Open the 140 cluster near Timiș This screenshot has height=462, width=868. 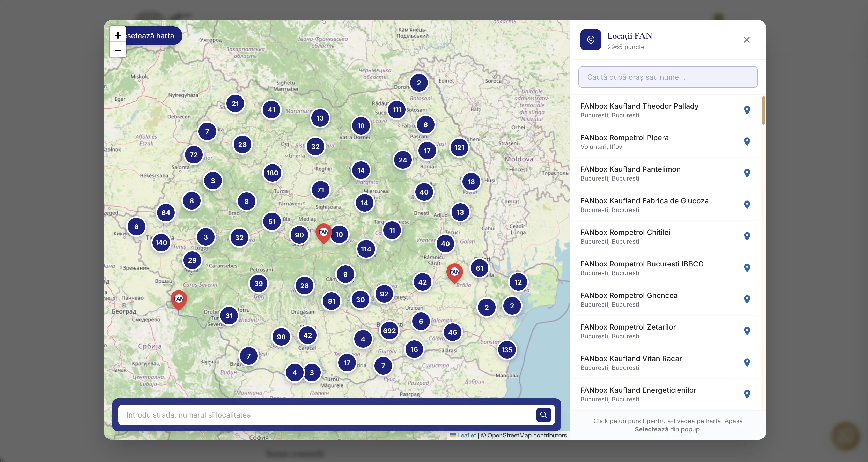coord(161,243)
